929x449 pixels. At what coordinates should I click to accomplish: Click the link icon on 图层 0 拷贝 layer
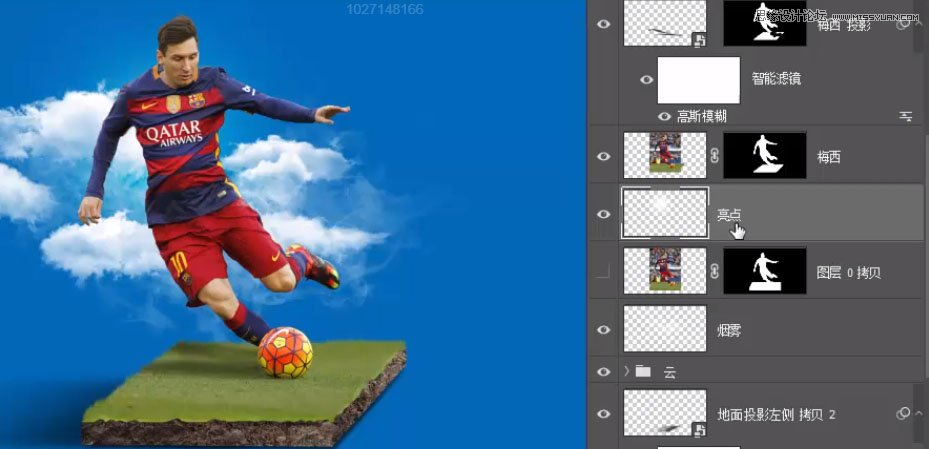point(715,272)
